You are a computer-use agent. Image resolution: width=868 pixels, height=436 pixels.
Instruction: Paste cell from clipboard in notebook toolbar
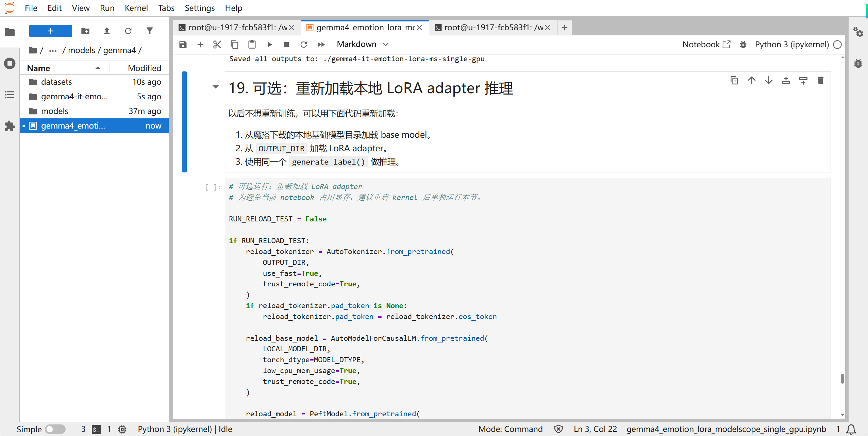point(252,45)
